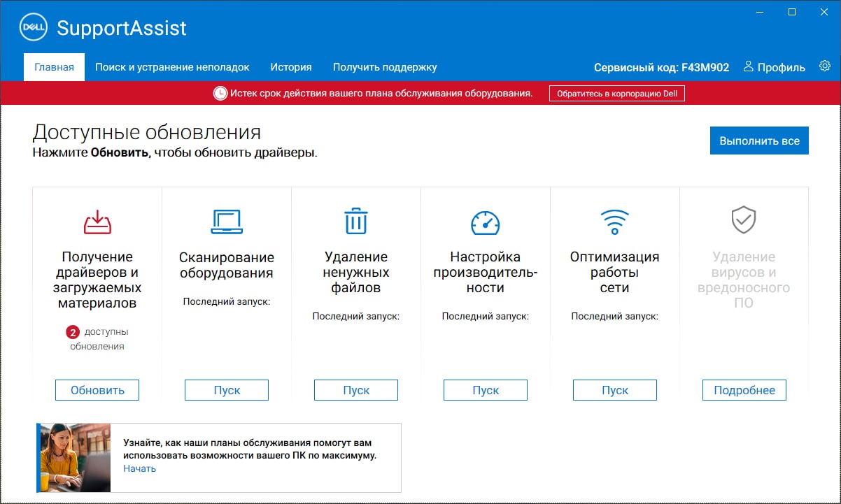Click the Удаление вирусов и вредоносного ПО title
The width and height of the screenshot is (841, 504).
744,280
